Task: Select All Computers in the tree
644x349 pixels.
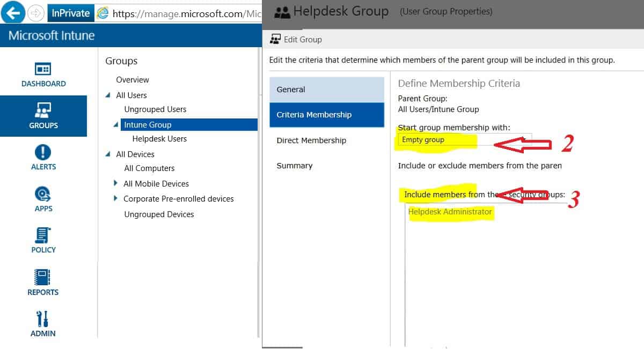Action: click(149, 168)
